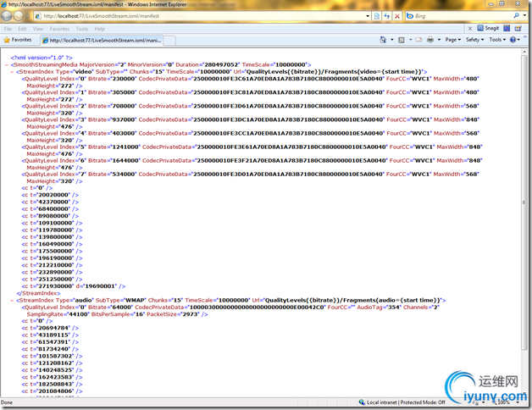Click the Feeds icon in command bar
Screen dimensions: 532x410
pyautogui.click(x=402, y=40)
